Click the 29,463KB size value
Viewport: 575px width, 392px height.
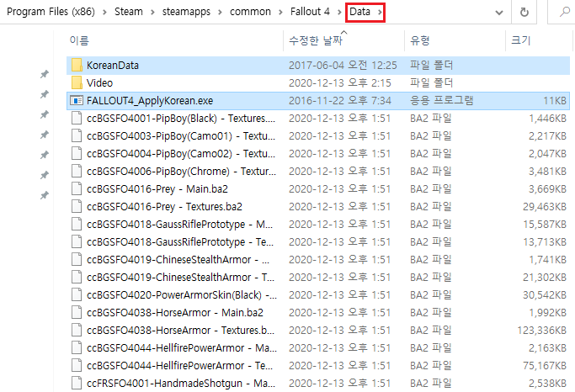tap(545, 207)
